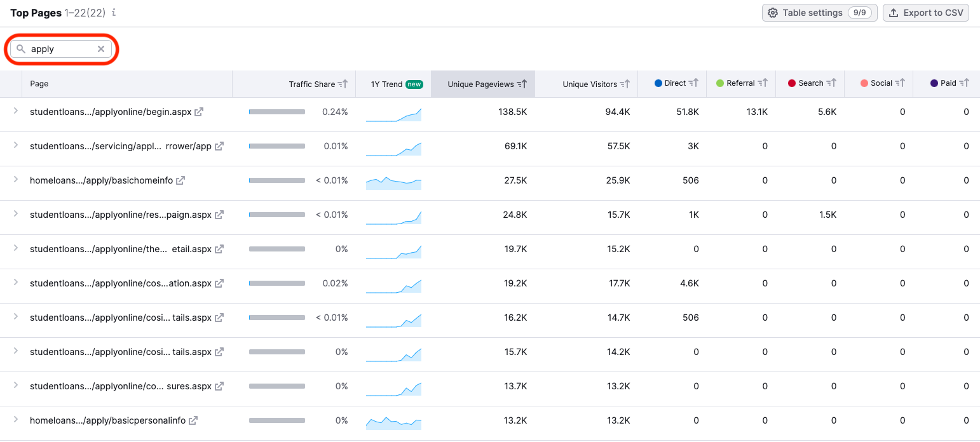980x442 pixels.
Task: Expand the cos...ation.aspx row
Action: pyautogui.click(x=15, y=283)
